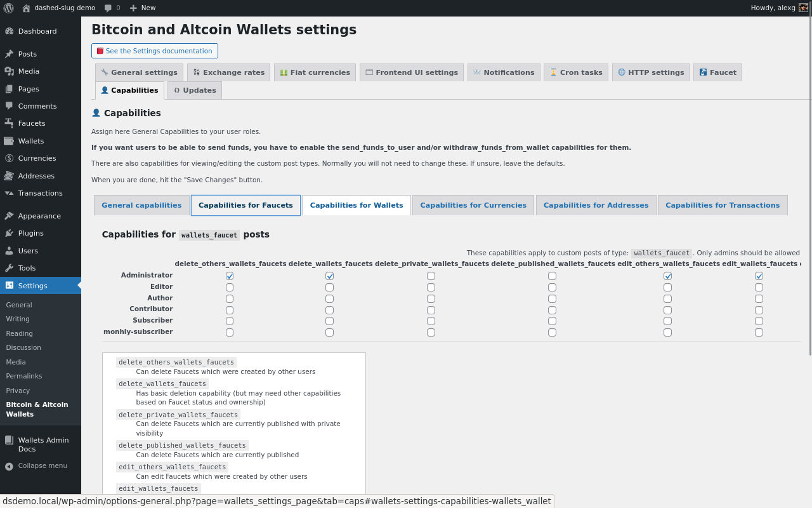Click the Settings sliders icon
This screenshot has width=812, height=508.
pos(9,286)
